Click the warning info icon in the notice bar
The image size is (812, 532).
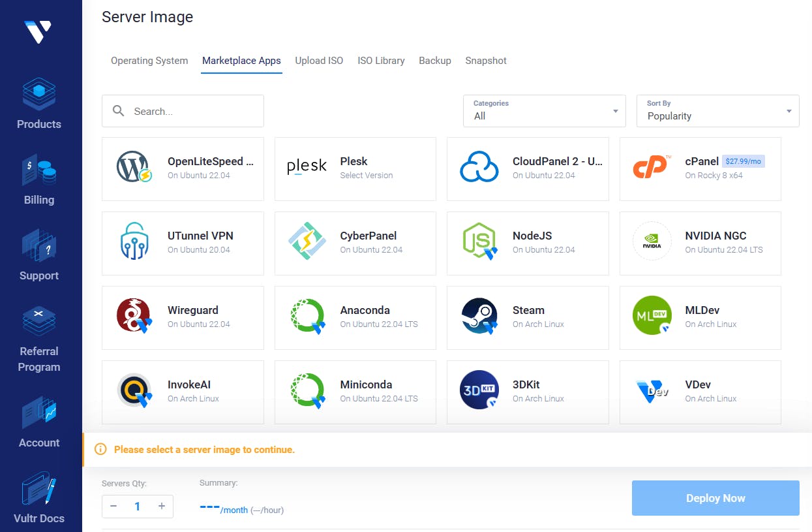click(100, 449)
